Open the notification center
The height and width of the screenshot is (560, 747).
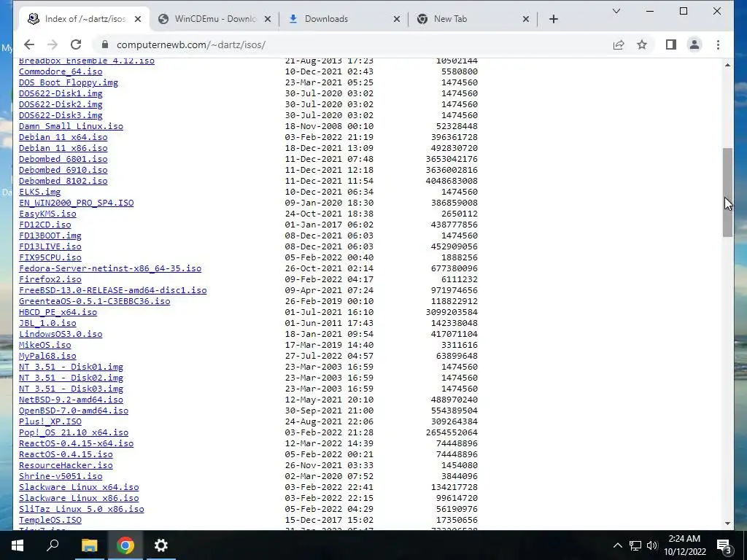pyautogui.click(x=724, y=545)
